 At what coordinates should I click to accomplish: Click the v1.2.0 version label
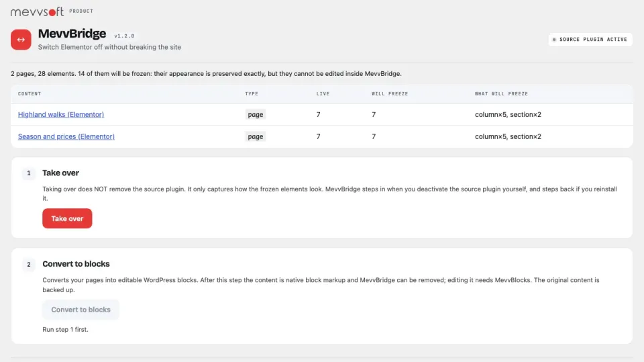124,36
